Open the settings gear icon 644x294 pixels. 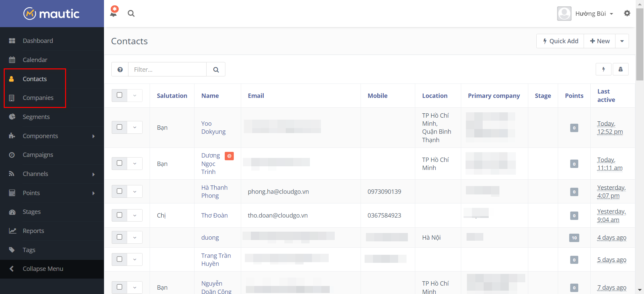627,13
